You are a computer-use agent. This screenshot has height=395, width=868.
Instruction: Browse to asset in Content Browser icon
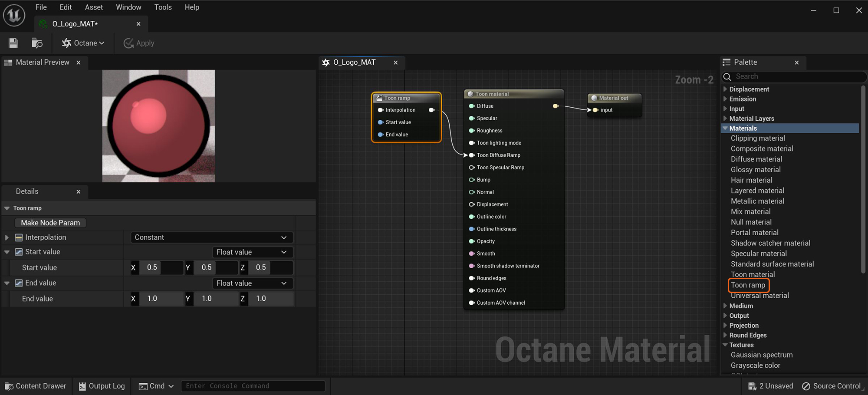tap(37, 43)
